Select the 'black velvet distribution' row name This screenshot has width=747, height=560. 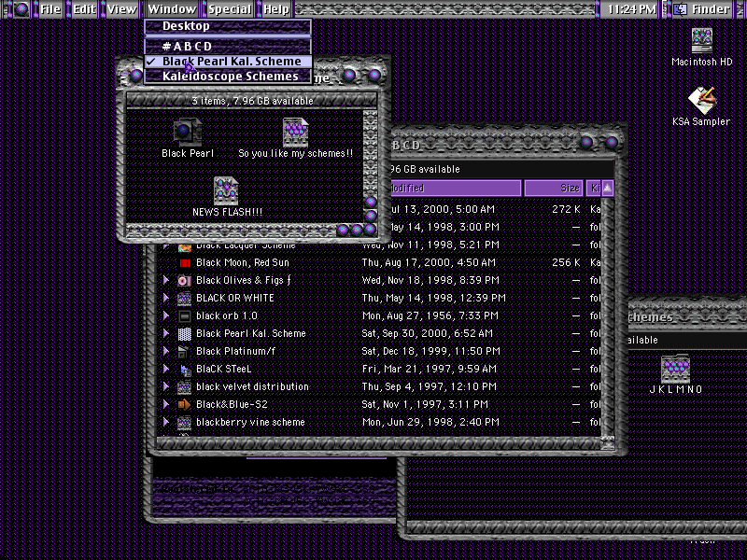(252, 386)
